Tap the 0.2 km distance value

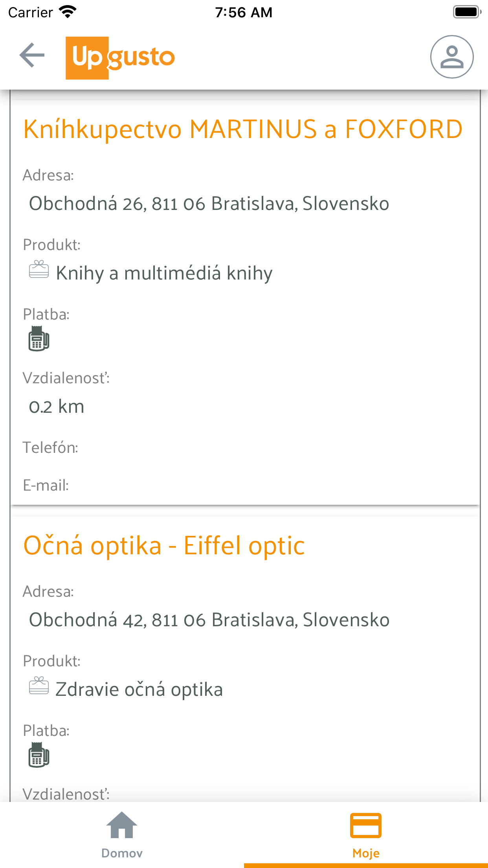57,406
